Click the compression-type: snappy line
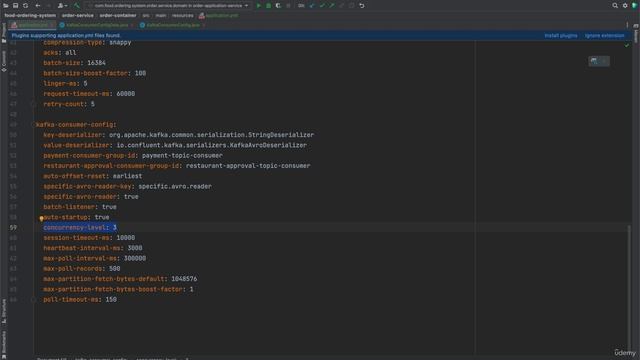Screen dimensions: 640x360 coord(87,42)
